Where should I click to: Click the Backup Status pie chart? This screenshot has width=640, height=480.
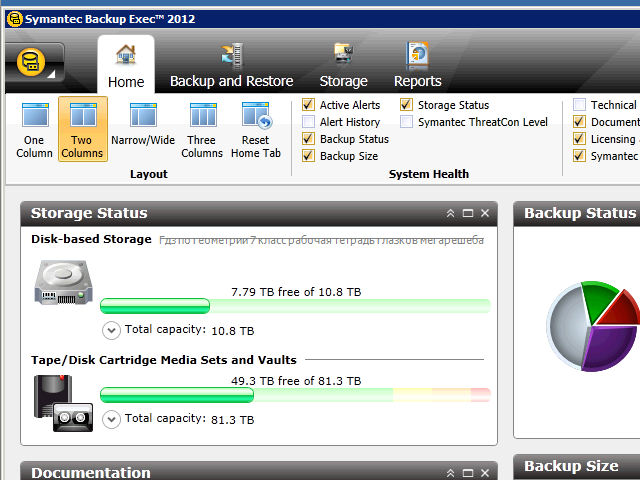tap(593, 326)
